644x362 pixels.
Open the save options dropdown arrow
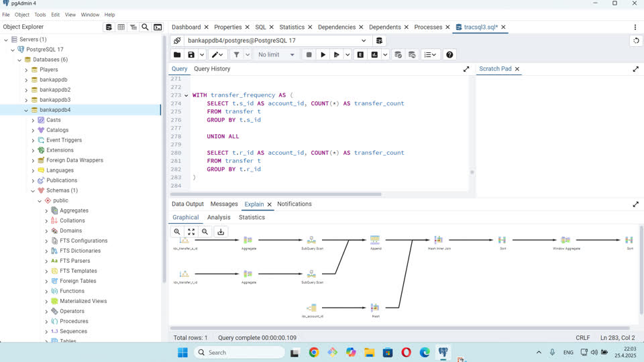(x=202, y=54)
